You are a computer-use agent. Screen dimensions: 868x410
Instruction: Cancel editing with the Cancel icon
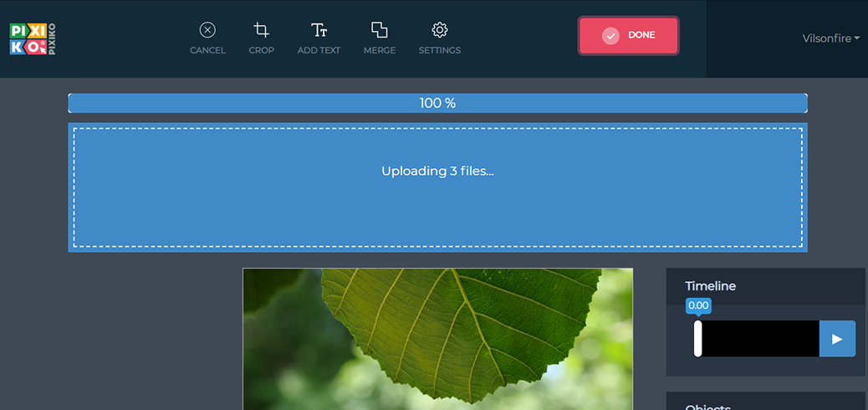pyautogui.click(x=207, y=38)
